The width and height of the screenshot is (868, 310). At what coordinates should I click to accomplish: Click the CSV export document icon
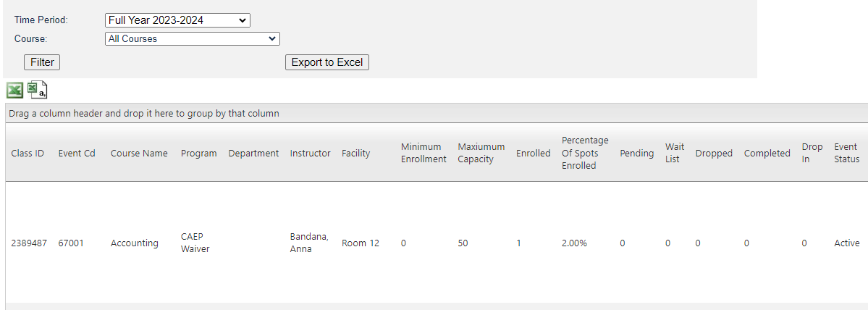[38, 91]
